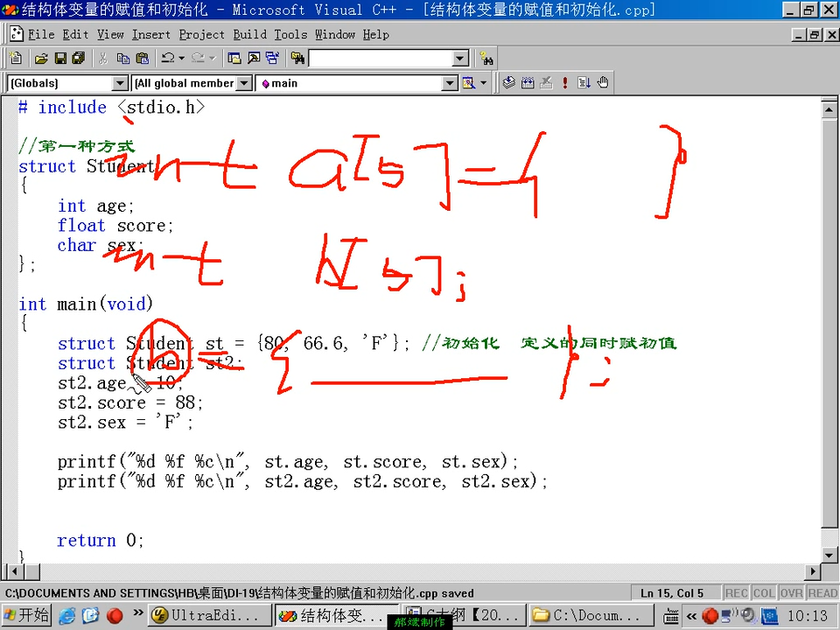
Task: Open the Window menu
Action: (x=335, y=34)
